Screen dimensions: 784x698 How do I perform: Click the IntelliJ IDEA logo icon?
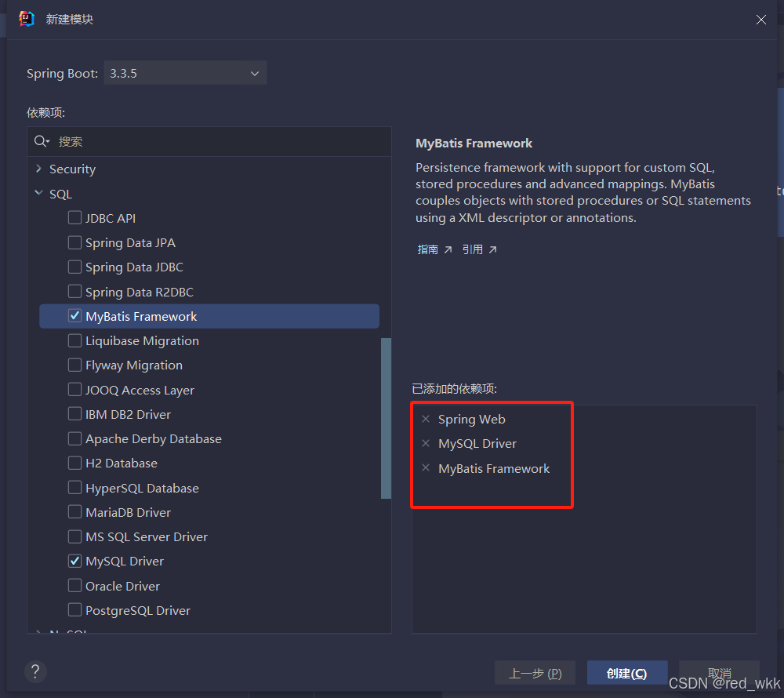tap(26, 19)
